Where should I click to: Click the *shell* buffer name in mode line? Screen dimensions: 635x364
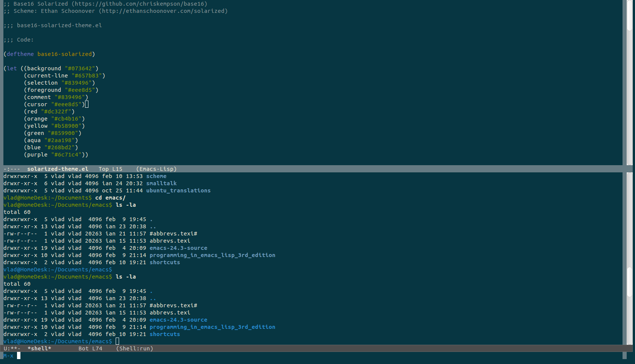tap(39, 349)
